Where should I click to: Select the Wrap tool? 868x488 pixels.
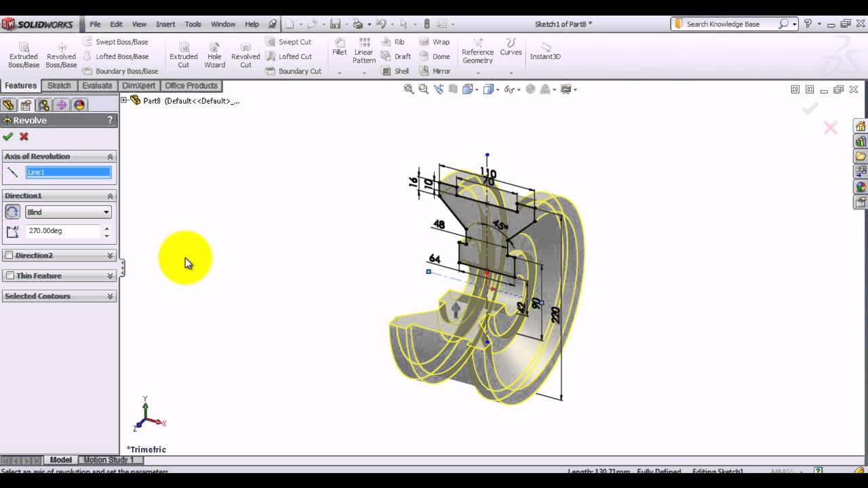click(x=434, y=42)
